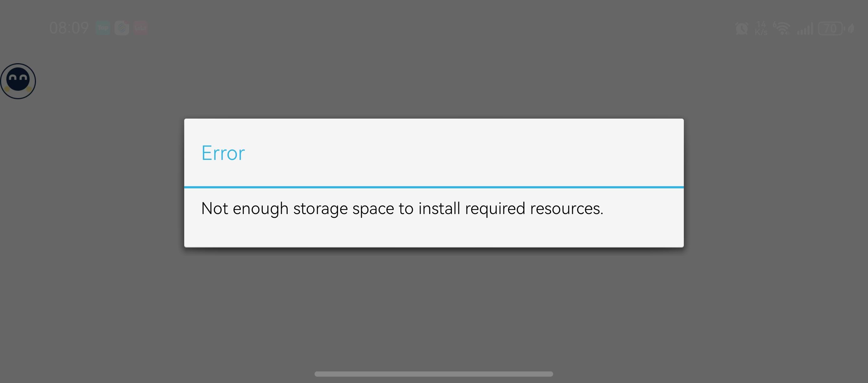Tap the cellular signal bars icon
The width and height of the screenshot is (868, 383).
tap(805, 29)
